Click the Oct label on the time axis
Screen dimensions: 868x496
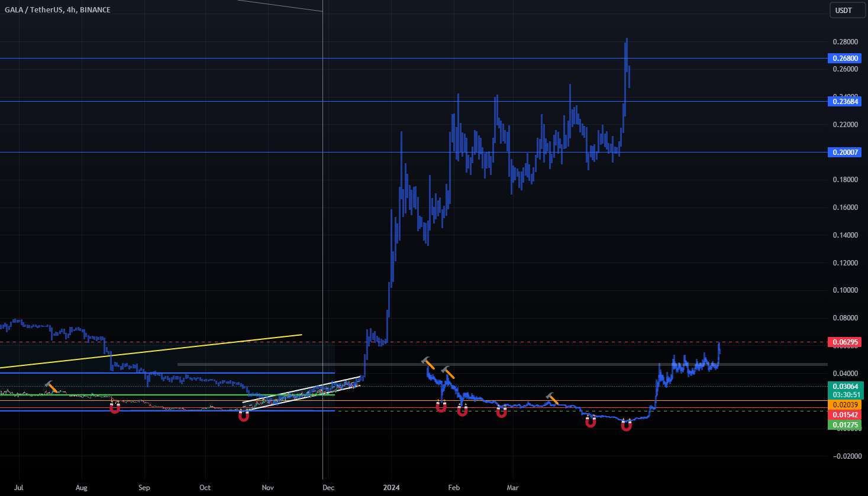coord(205,488)
